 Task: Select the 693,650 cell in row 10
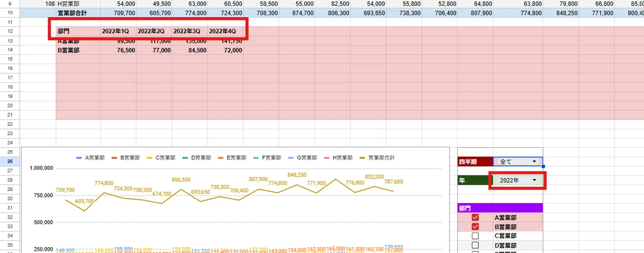[x=368, y=12]
